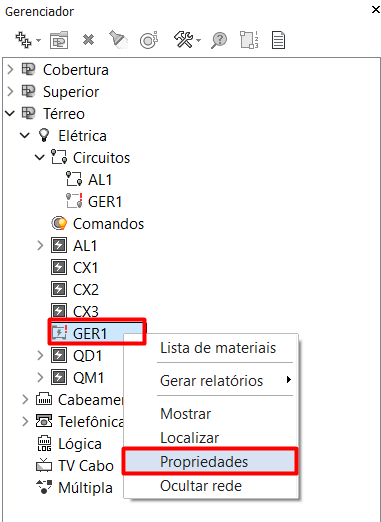
Task: Click the add new element plus icon
Action: click(23, 40)
